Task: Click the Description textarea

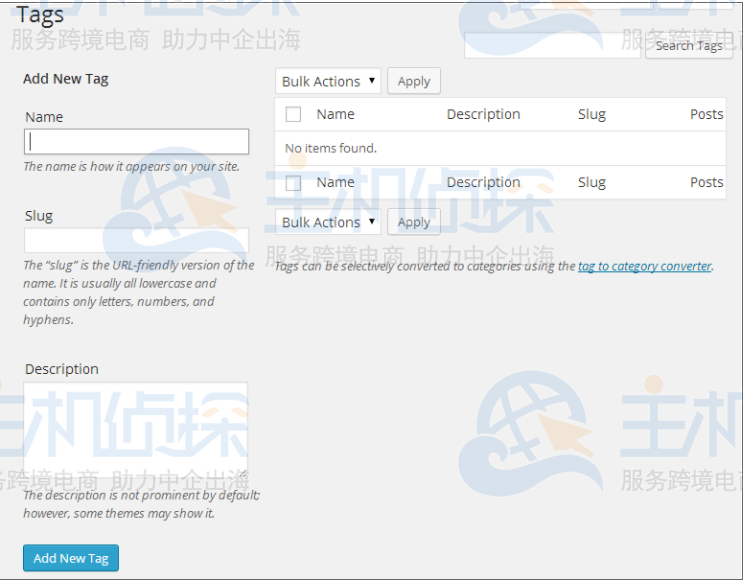Action: point(136,430)
